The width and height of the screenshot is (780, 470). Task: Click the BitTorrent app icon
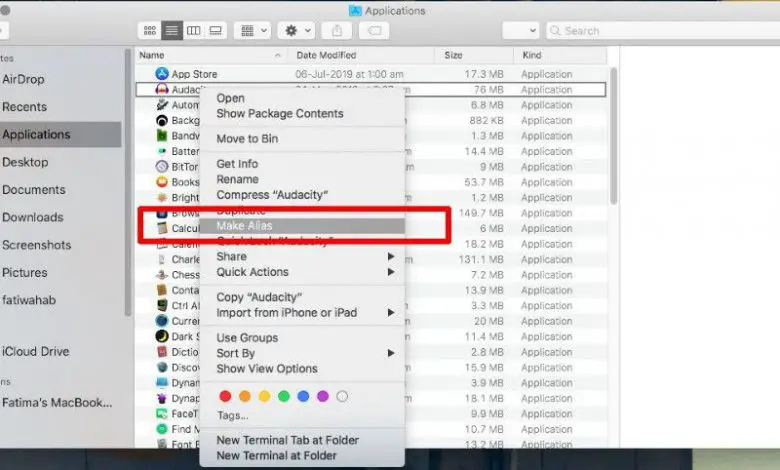tap(162, 167)
